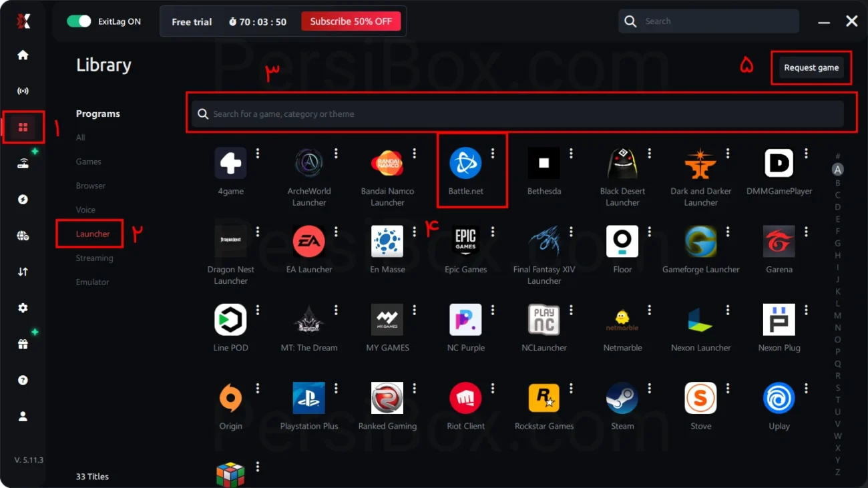The image size is (868, 488).
Task: Select the Nexon Launcher icon
Action: point(700,320)
